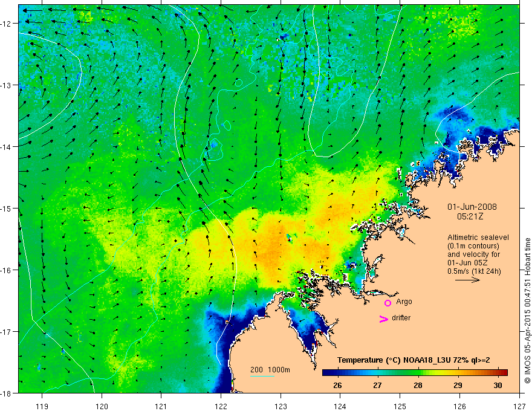Image resolution: width=532 pixels, height=411 pixels.
Task: Click the latitude label -14
Action: tap(7, 147)
